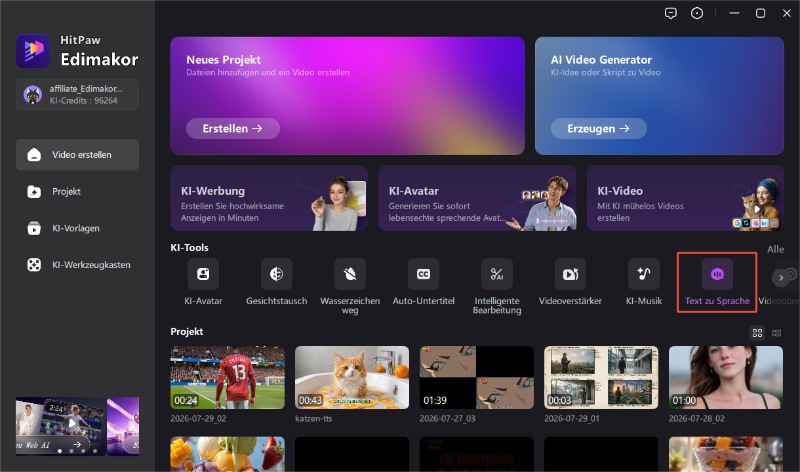This screenshot has height=472, width=800.
Task: Click the Erzeugen button for AI video
Action: [x=598, y=129]
